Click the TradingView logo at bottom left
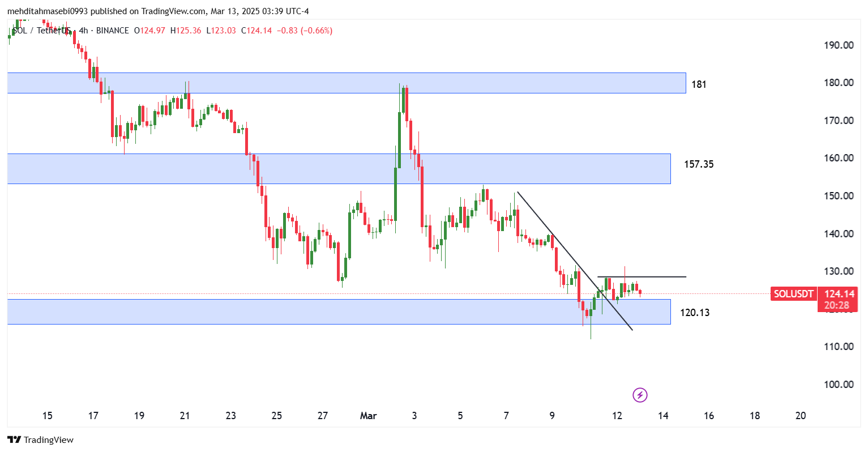Screen dimensions: 868x452 point(41,440)
